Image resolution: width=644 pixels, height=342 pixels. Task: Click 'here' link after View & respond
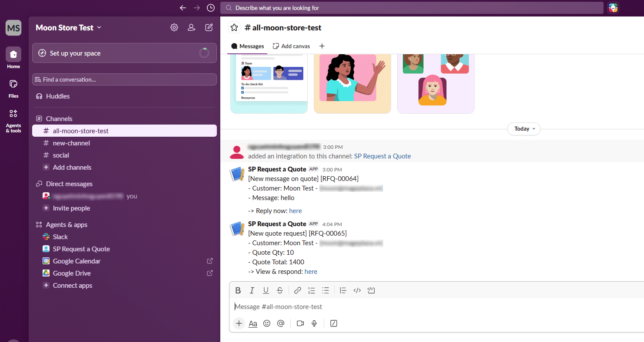point(311,272)
